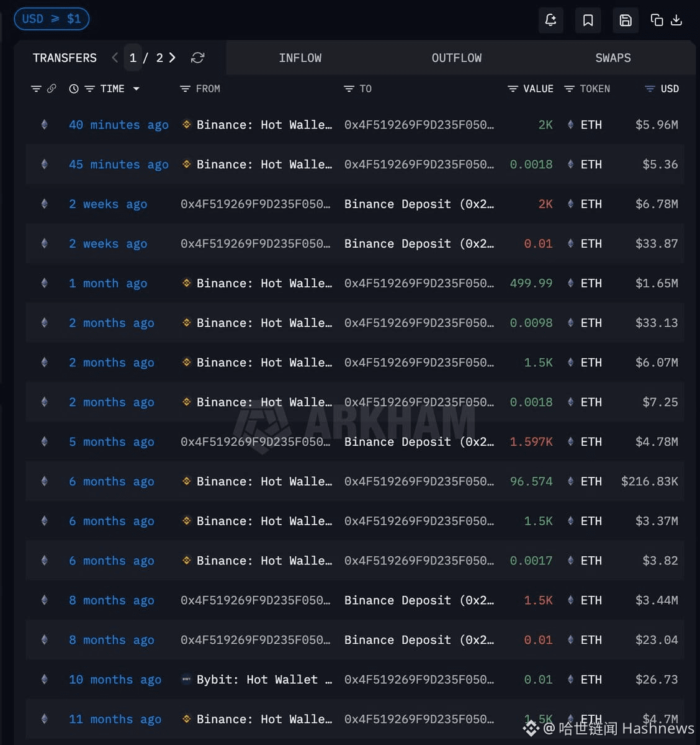Image resolution: width=700 pixels, height=745 pixels.
Task: Click the 499.99 value cell
Action: (531, 283)
